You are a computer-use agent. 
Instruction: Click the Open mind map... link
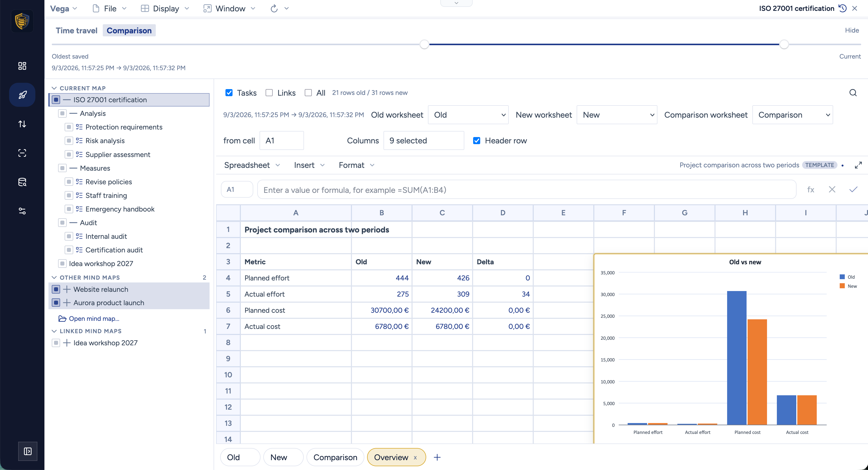tap(94, 318)
